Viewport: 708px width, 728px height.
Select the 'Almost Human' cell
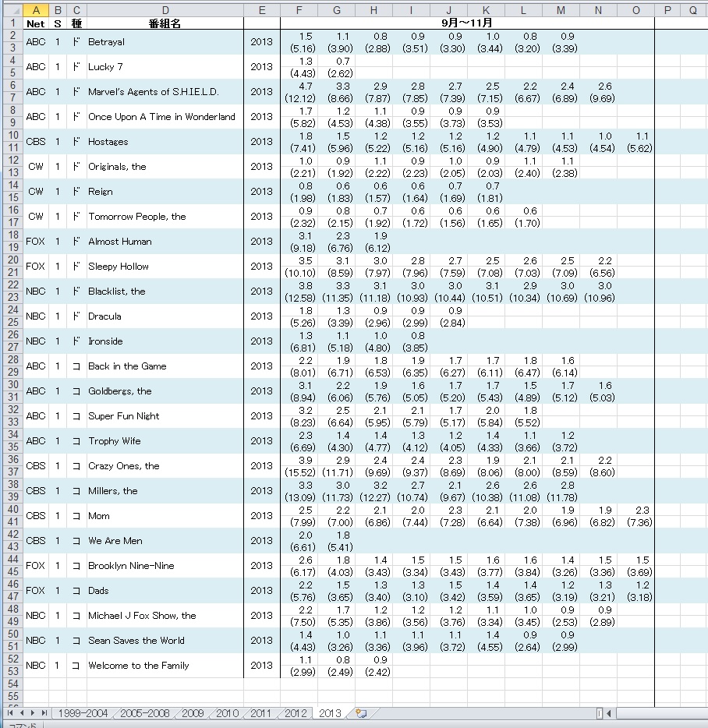click(165, 242)
